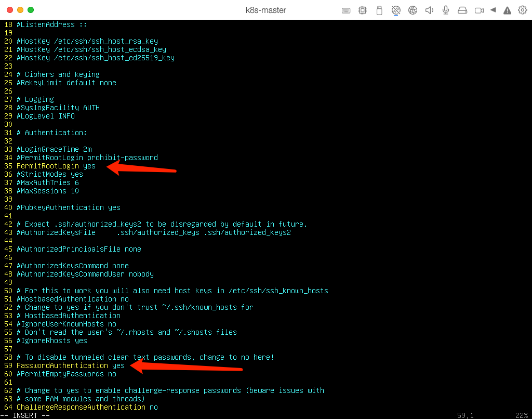Viewport: 532px width, 419px height.
Task: Minimize the k8s-master window
Action: 20,10
